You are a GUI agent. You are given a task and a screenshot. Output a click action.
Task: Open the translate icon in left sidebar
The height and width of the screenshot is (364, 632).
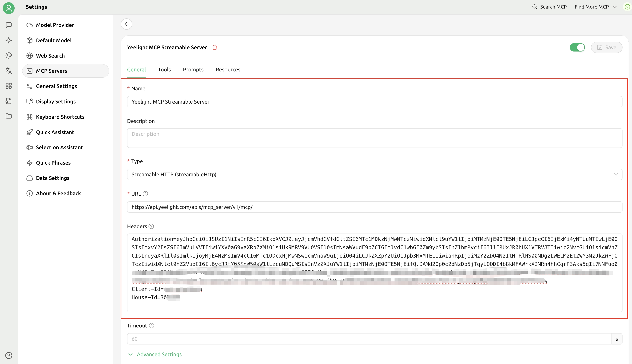[x=9, y=71]
